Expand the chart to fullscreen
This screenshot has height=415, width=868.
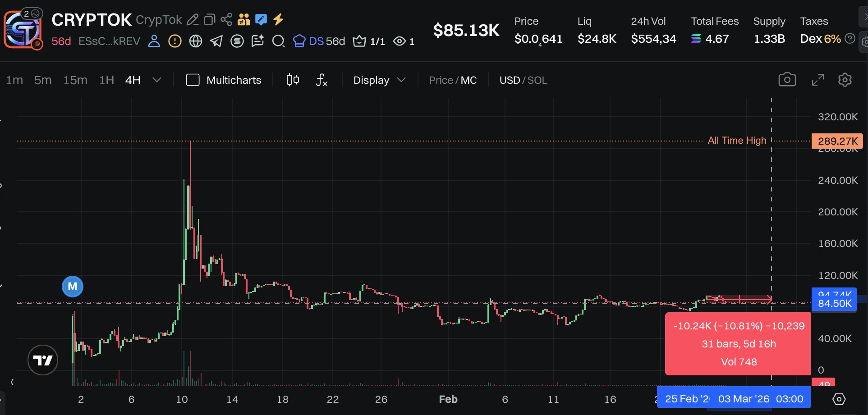click(x=817, y=80)
